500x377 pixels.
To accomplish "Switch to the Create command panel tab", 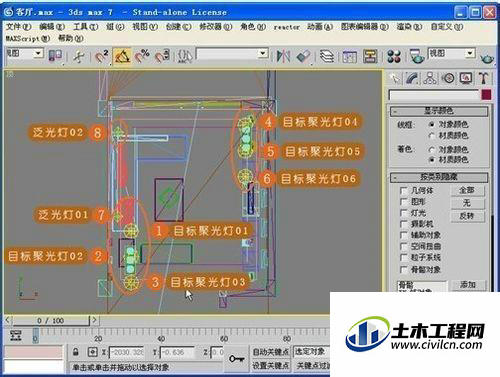I will click(395, 78).
